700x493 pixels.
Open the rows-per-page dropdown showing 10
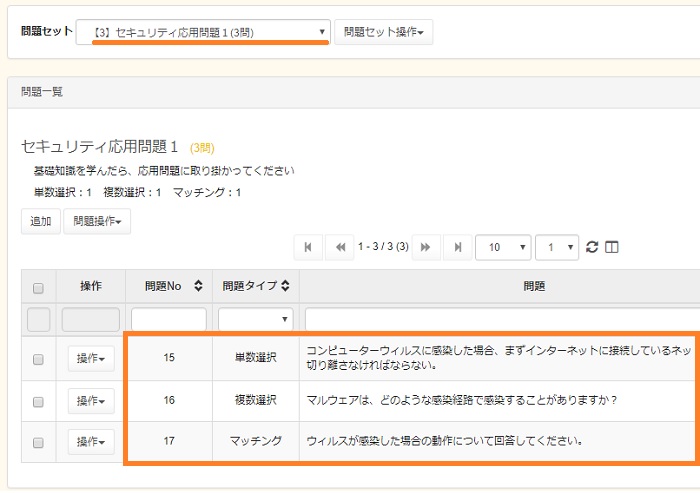tap(502, 247)
